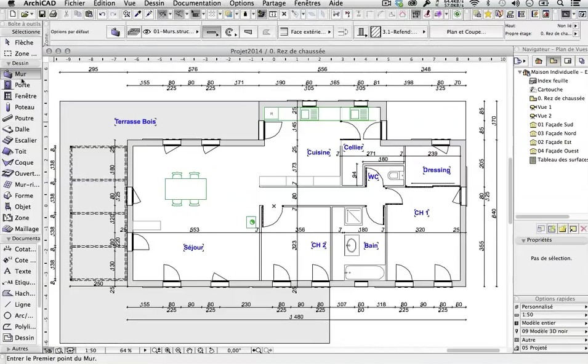Collapse the Propriétés panel section

click(523, 240)
